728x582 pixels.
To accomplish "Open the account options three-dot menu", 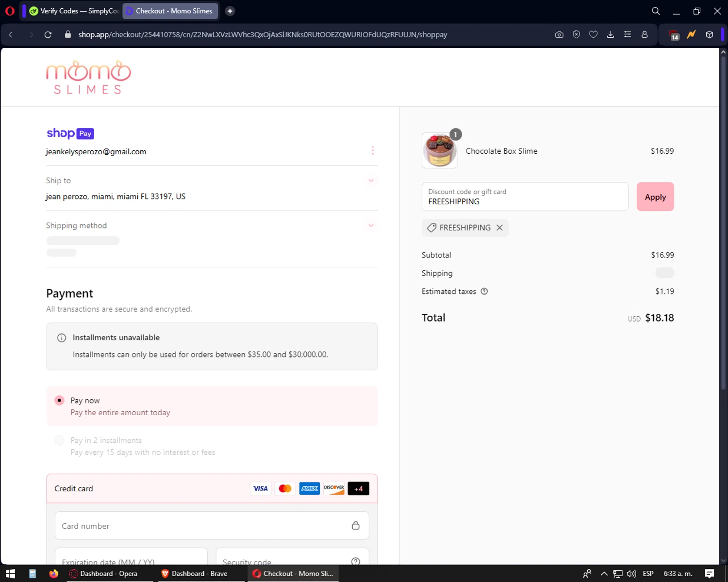I will click(x=373, y=150).
